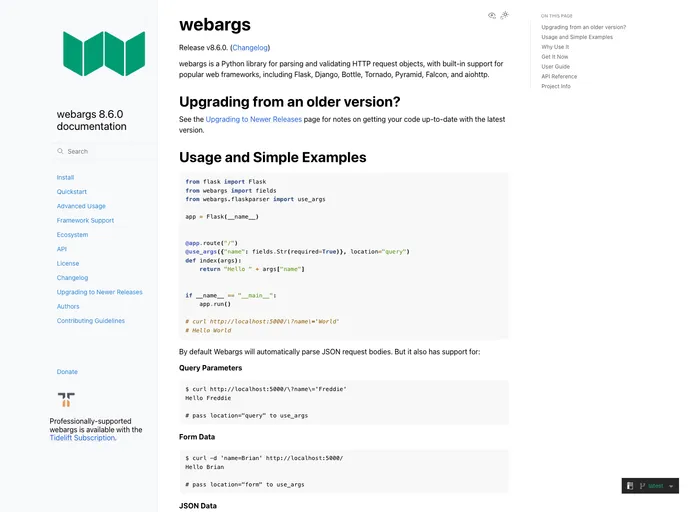Click the Read the Docs book icon
This screenshot has height=512, width=688.
point(630,486)
